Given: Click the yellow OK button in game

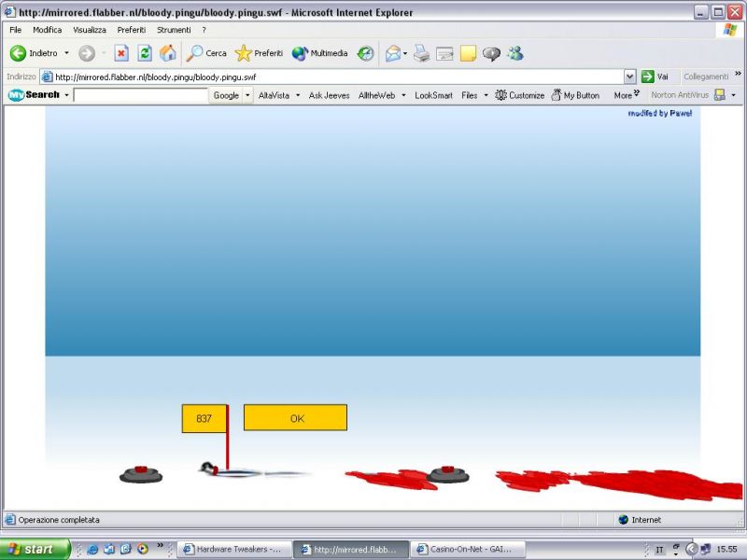Looking at the screenshot, I should click(295, 417).
